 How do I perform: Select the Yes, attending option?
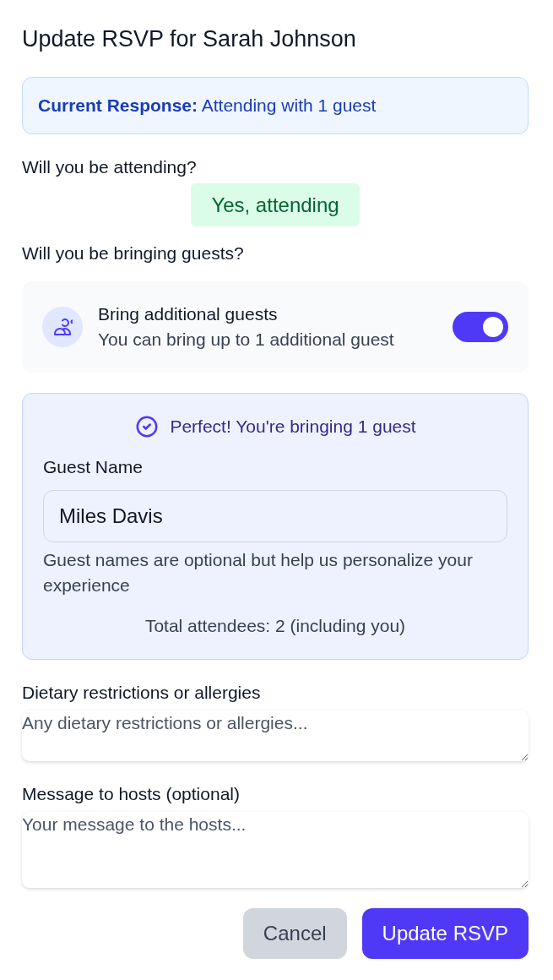pyautogui.click(x=275, y=204)
